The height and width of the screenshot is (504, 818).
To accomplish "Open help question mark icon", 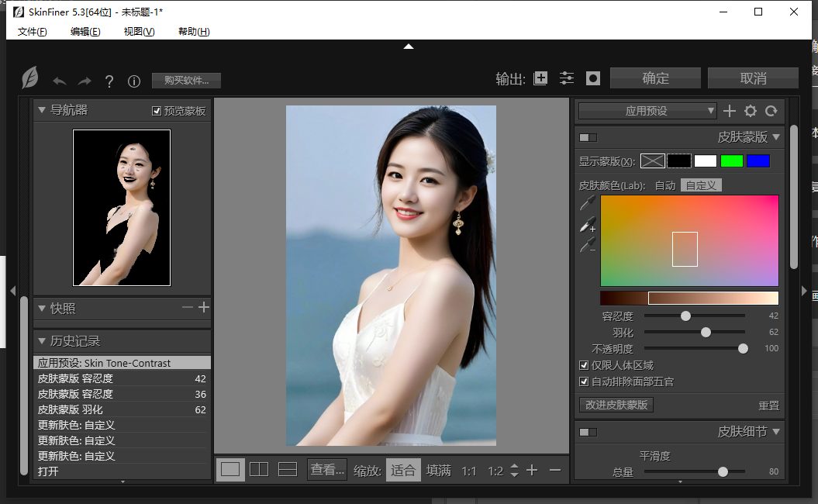I will pos(109,81).
